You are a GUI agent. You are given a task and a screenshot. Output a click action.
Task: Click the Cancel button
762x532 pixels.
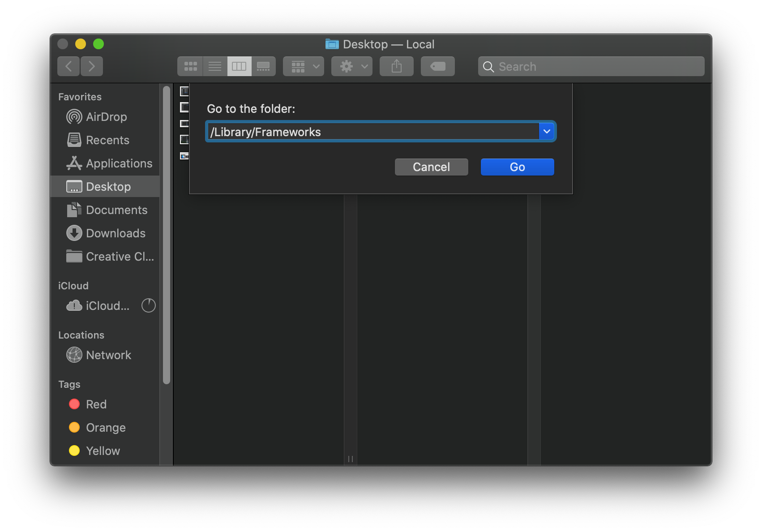pos(432,167)
